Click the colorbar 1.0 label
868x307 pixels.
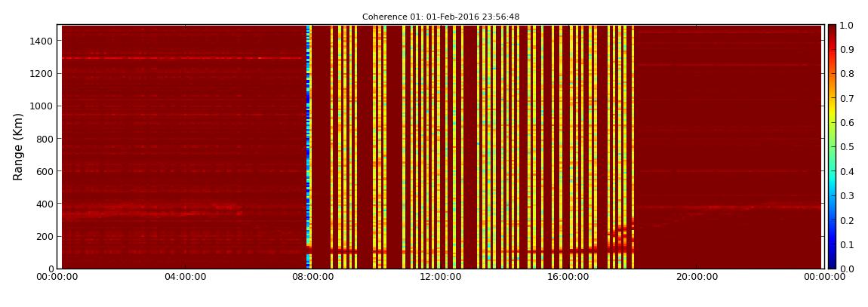848,26
